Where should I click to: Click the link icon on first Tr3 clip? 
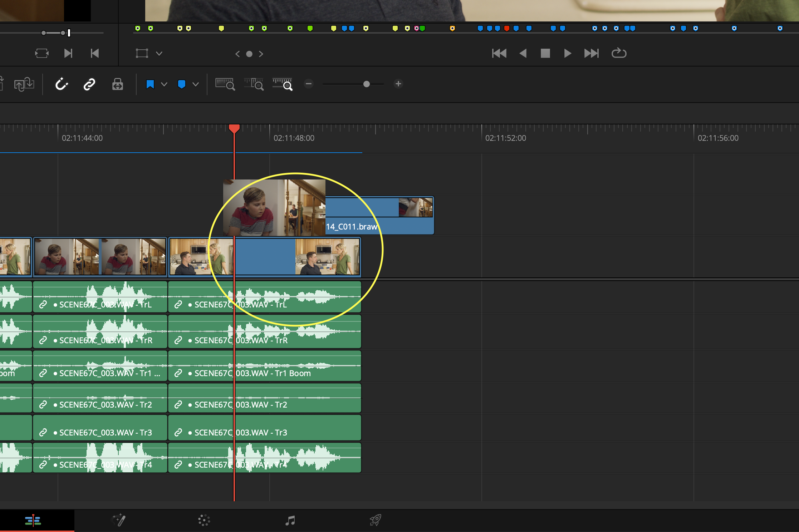(x=43, y=432)
